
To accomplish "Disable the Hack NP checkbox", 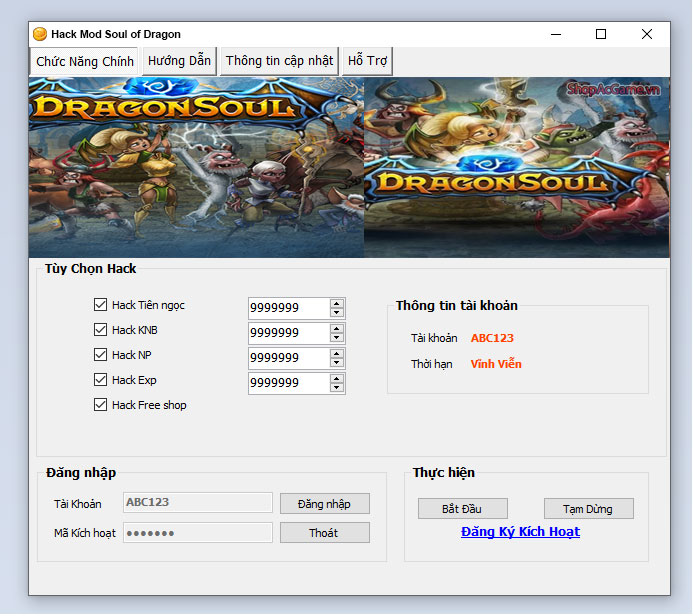I will pos(100,355).
